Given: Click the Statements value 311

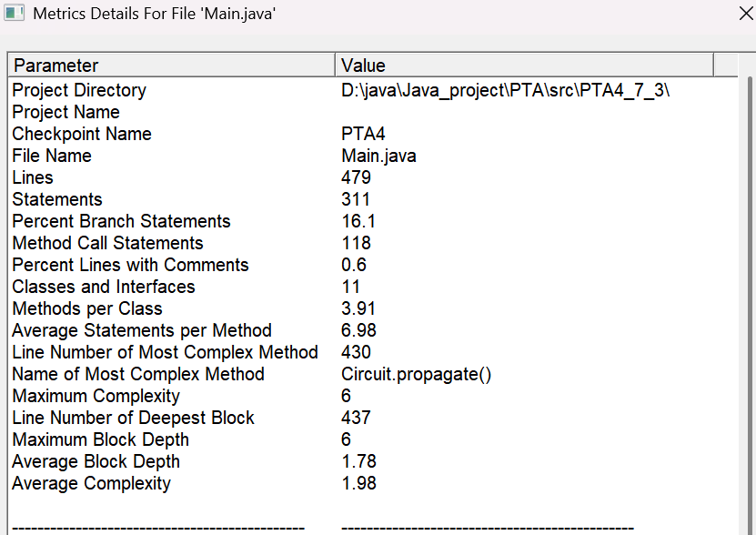Looking at the screenshot, I should point(356,199).
